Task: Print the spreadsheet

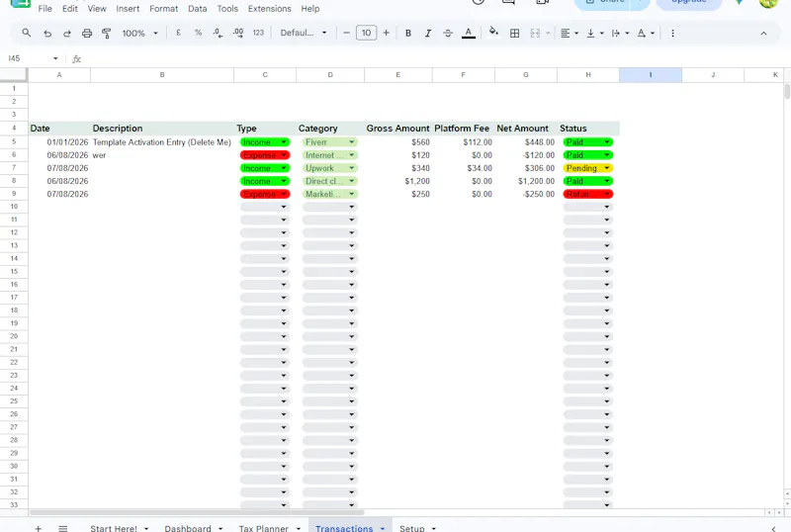Action: click(x=87, y=34)
